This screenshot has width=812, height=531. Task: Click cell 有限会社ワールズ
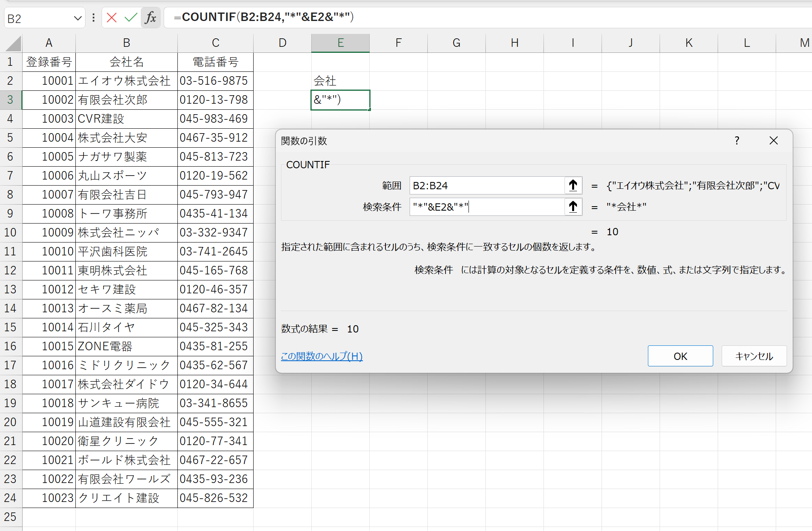click(127, 479)
